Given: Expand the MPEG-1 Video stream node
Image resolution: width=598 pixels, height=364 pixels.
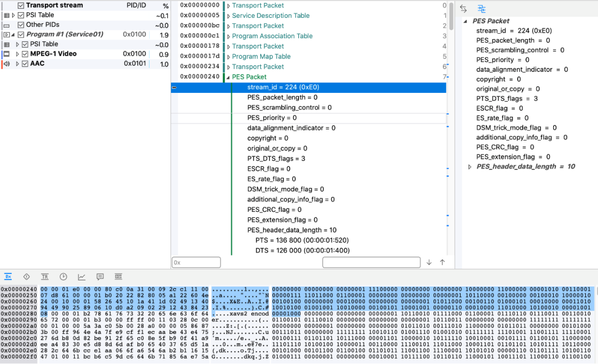Looking at the screenshot, I should click(18, 54).
